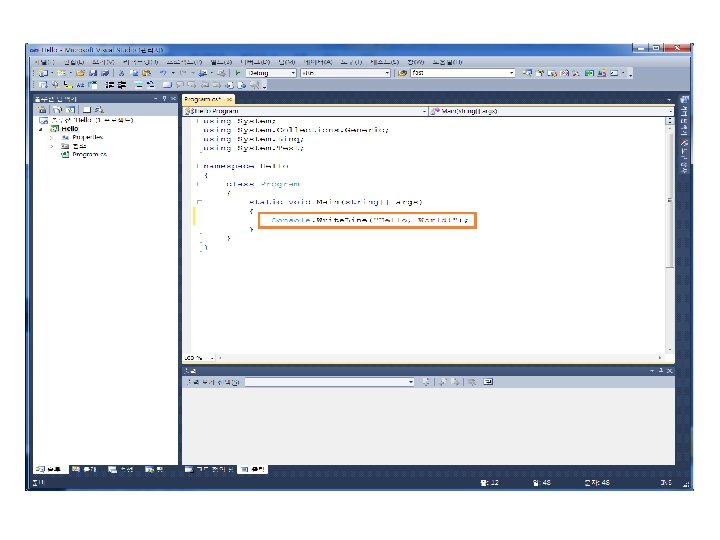Close the Program.cs editor tab

point(229,99)
